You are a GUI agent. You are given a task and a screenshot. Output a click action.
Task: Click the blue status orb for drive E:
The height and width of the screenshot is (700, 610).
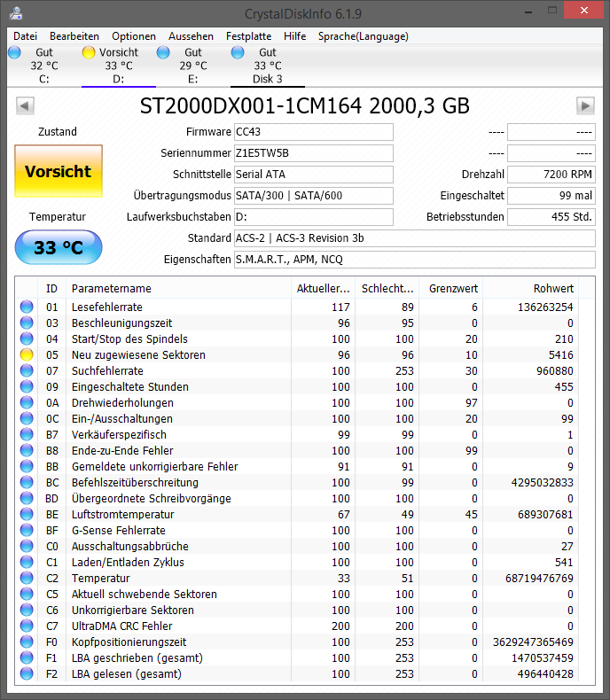(x=163, y=52)
